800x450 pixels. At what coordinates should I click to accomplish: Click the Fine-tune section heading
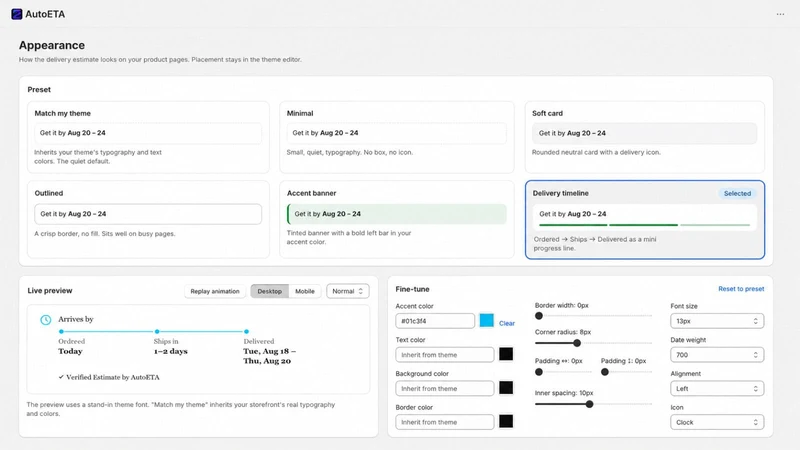coord(412,289)
